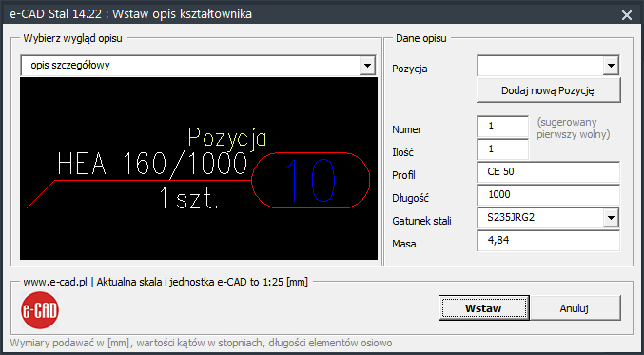Expand the Pozycja dropdown arrow
This screenshot has width=644, height=355.
[611, 66]
